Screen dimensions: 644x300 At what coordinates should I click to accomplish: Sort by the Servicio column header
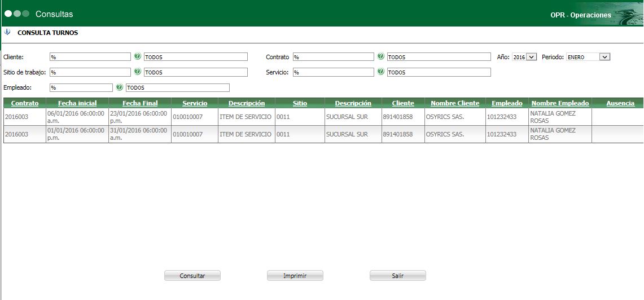(195, 103)
